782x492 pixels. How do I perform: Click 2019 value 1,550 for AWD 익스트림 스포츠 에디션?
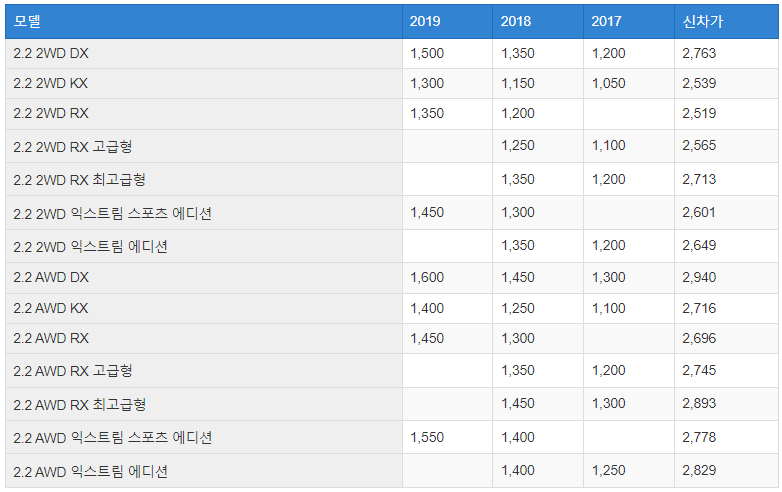427,437
